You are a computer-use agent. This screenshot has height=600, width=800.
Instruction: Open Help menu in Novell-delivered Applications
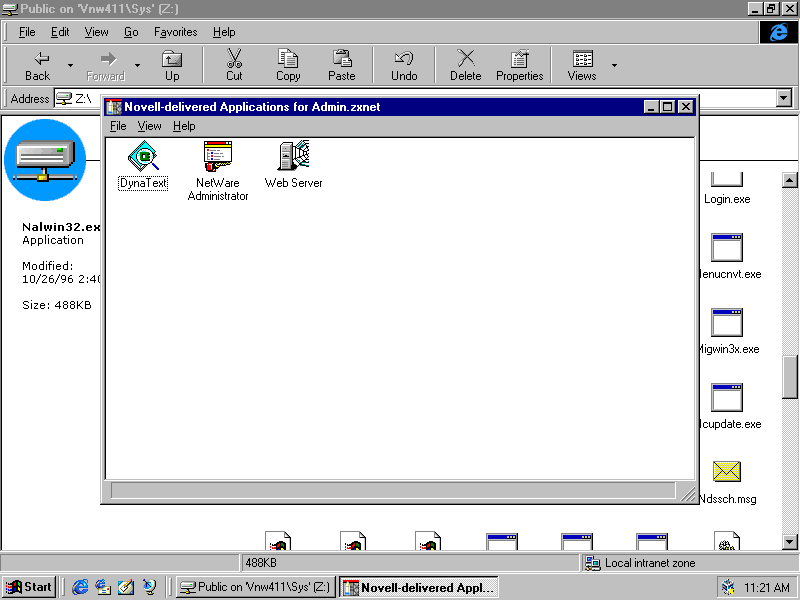click(x=184, y=126)
